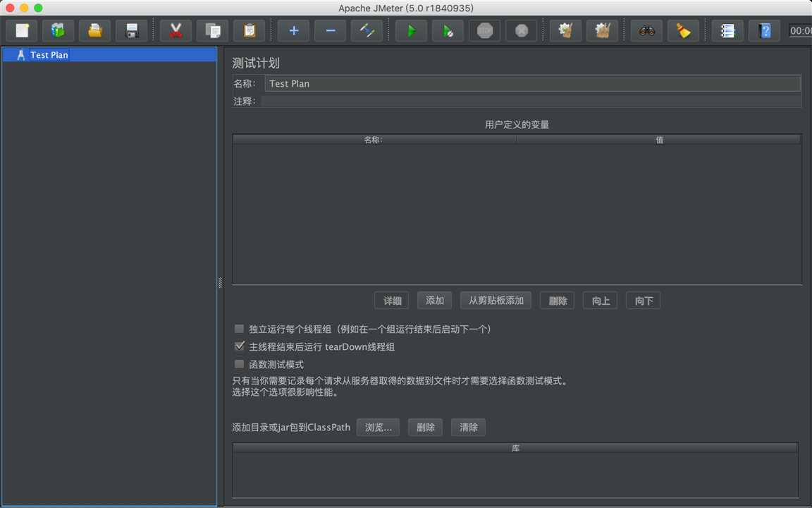812x508 pixels.
Task: Click the 浏览... classpath button
Action: click(x=378, y=427)
